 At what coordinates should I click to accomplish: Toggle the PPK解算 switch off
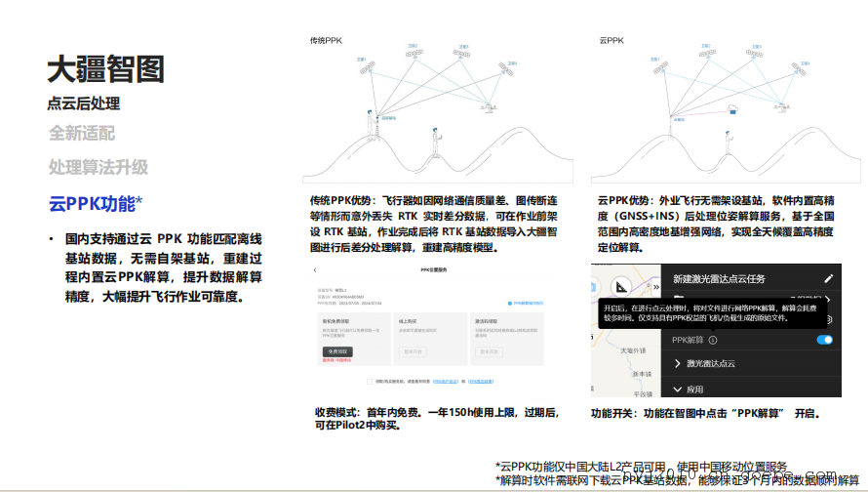click(x=824, y=340)
